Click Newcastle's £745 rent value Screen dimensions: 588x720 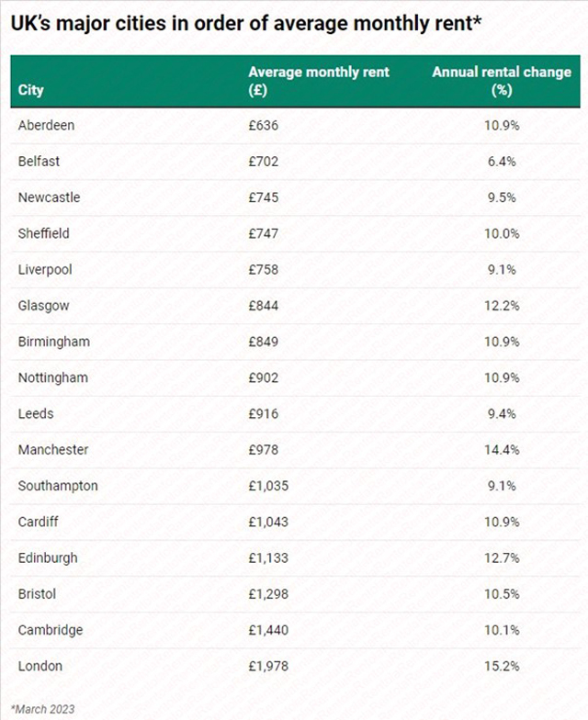(263, 197)
